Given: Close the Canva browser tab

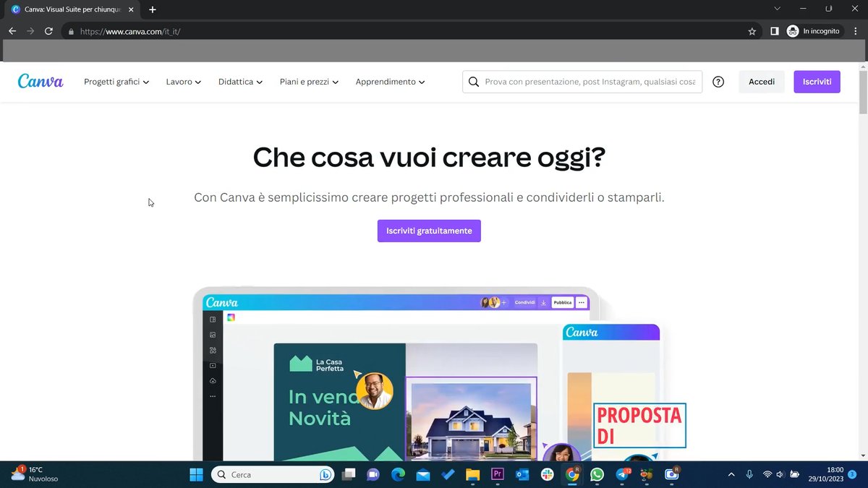Looking at the screenshot, I should tap(131, 9).
